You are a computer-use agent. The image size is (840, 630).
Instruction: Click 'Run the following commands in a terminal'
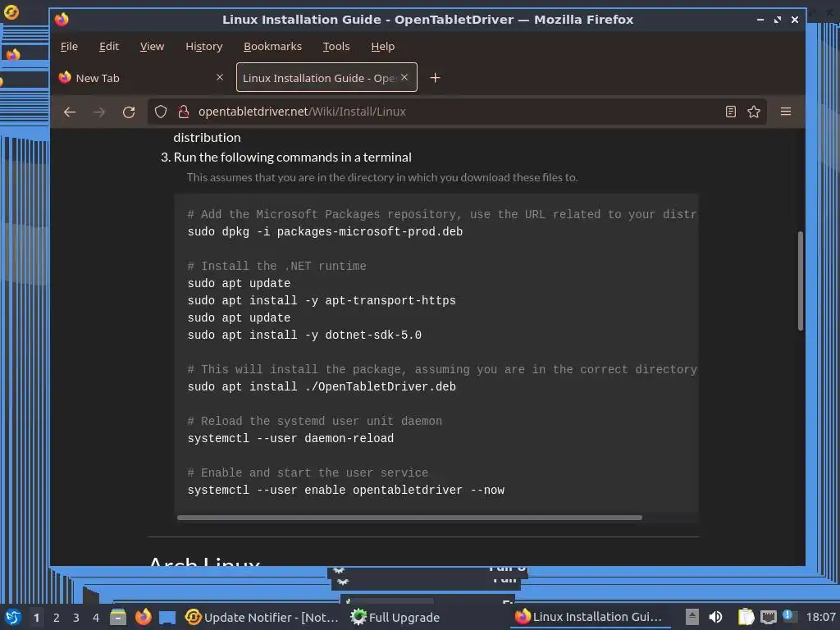click(293, 157)
